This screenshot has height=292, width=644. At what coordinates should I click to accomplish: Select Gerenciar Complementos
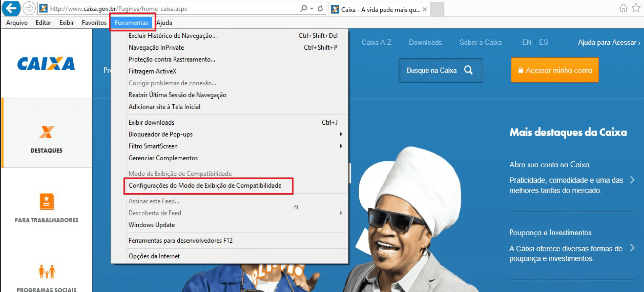[233, 158]
